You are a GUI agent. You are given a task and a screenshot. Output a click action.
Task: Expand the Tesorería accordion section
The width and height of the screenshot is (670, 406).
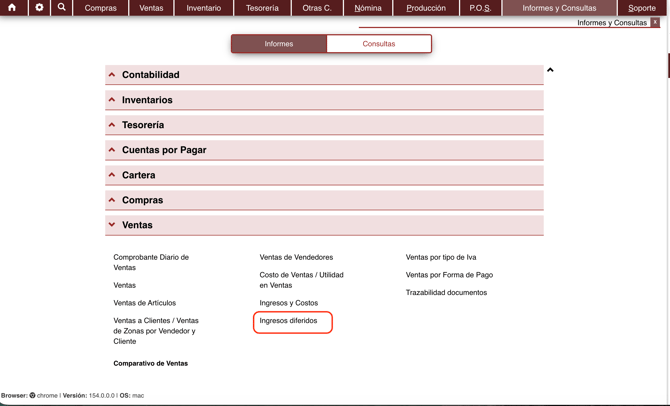click(324, 125)
